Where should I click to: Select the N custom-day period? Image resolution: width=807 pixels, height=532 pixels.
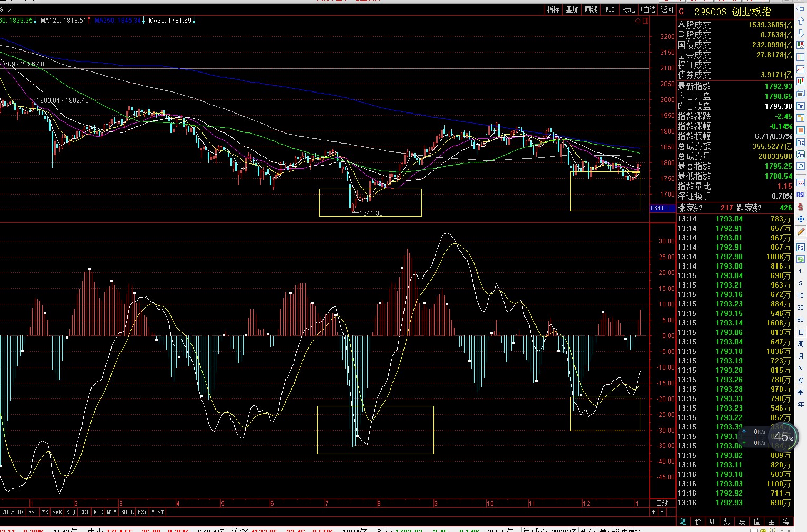[x=801, y=368]
